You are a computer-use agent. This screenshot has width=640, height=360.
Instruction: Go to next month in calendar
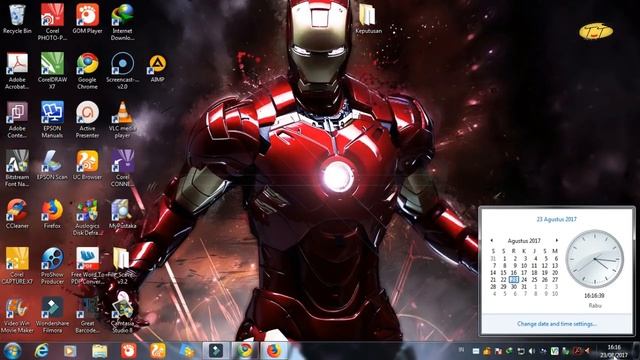coord(556,240)
